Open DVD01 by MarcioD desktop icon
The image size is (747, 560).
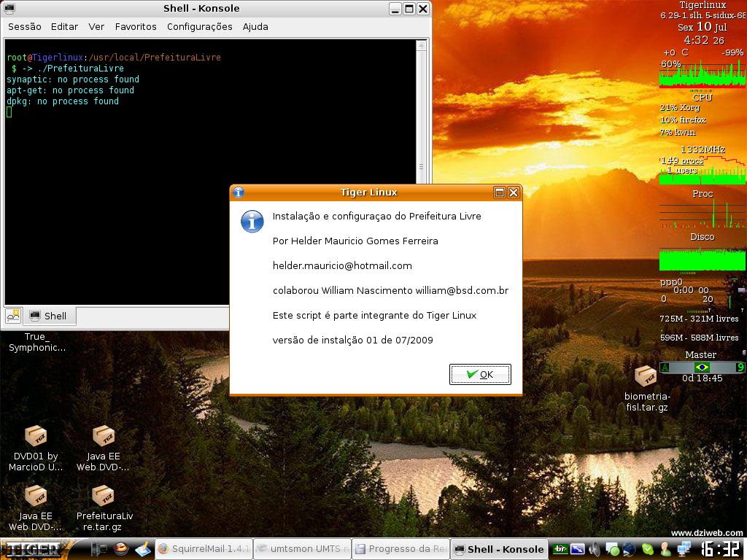tap(36, 437)
